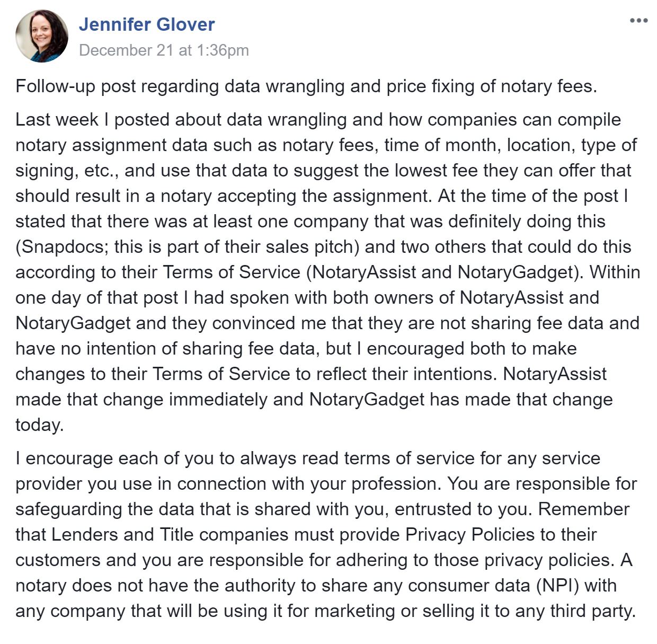Click the word today. ending second paragraph
Image resolution: width=657 pixels, height=644 pixels.
click(x=40, y=425)
